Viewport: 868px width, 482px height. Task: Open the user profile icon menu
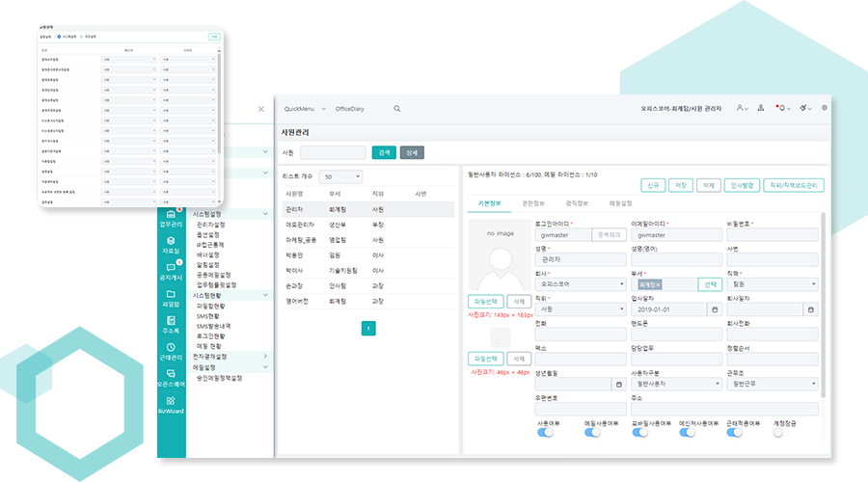pos(741,109)
